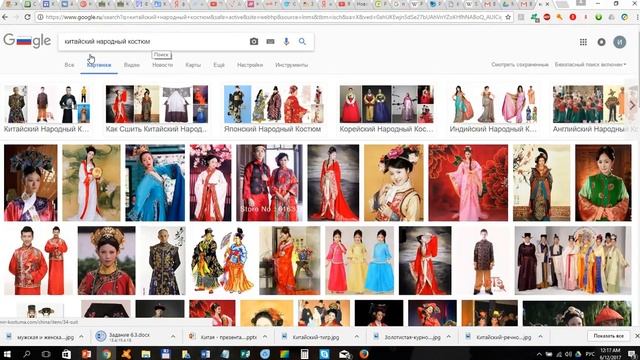Image resolution: width=640 pixels, height=360 pixels.
Task: Click the red stop-sign extension icon
Action: (x=547, y=17)
